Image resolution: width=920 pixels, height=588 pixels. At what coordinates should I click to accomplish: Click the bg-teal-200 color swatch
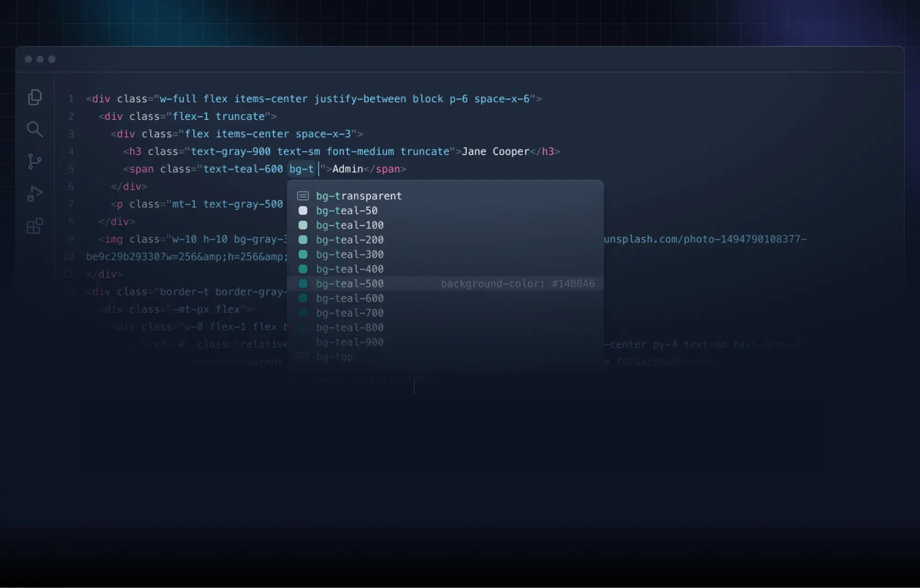[303, 240]
